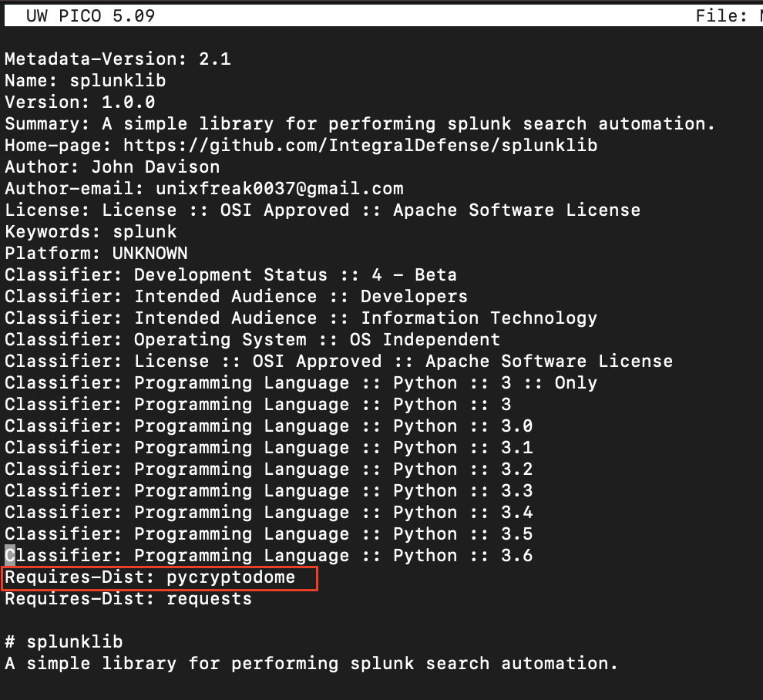763x700 pixels.
Task: Click the 'File:' label in header bar
Action: pyautogui.click(x=721, y=16)
